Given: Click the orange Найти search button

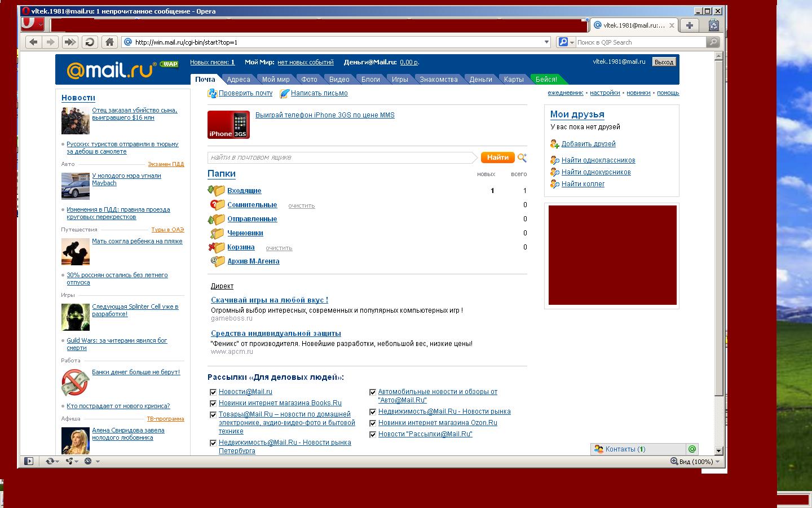Looking at the screenshot, I should [x=497, y=157].
